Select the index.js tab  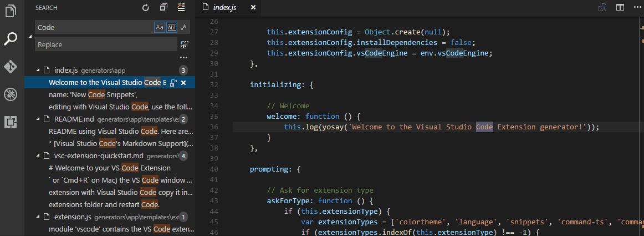[x=224, y=8]
